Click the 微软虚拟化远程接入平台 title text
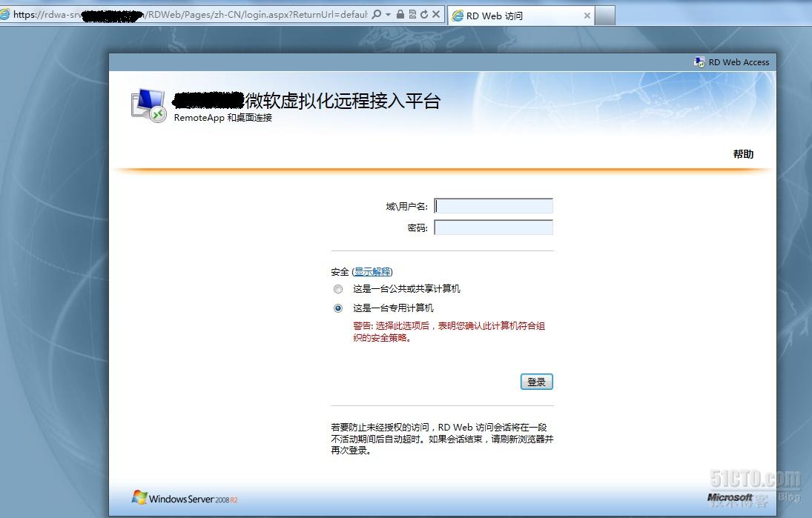This screenshot has width=812, height=518. tap(343, 101)
